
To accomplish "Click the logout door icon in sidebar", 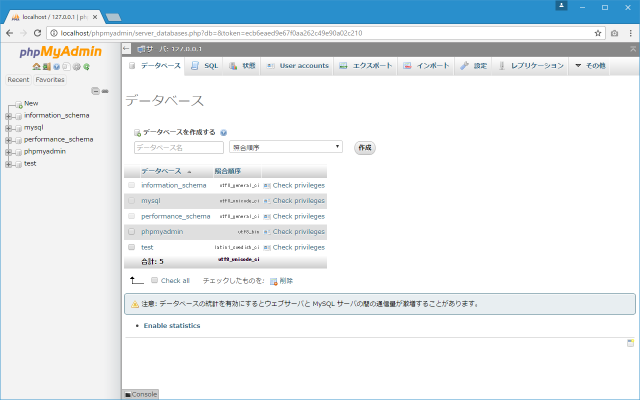I will (47, 67).
